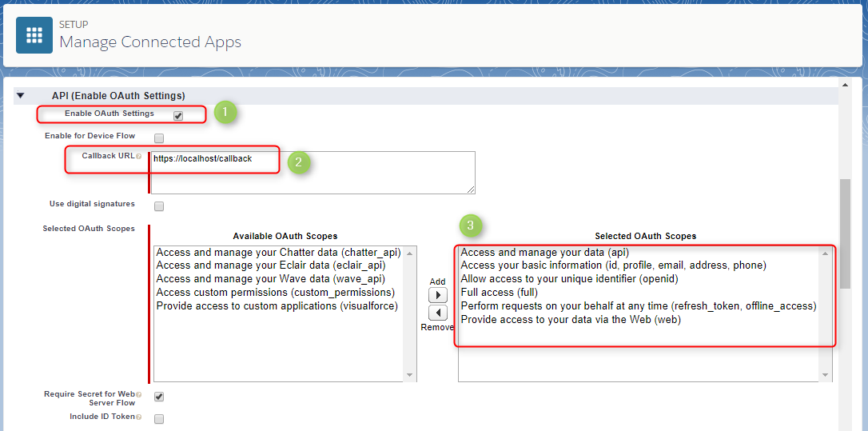Collapse the API (Enable OAuth Settings) section

click(x=21, y=96)
